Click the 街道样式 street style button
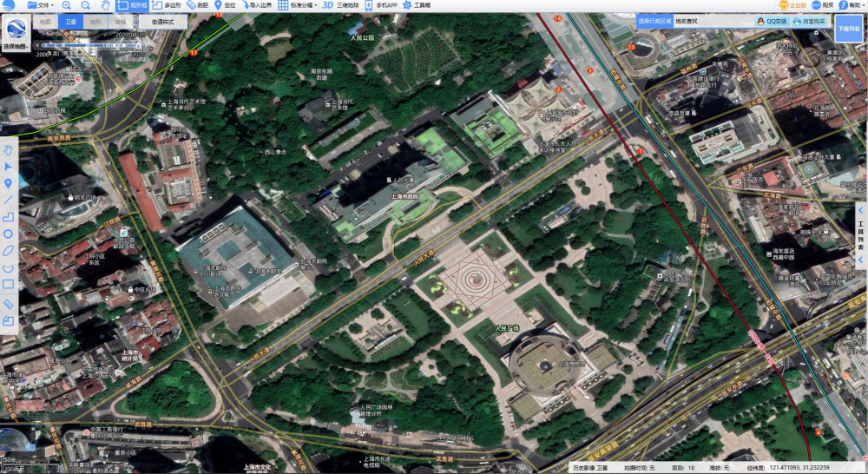Screen dimensions: 868x474 click(x=162, y=22)
